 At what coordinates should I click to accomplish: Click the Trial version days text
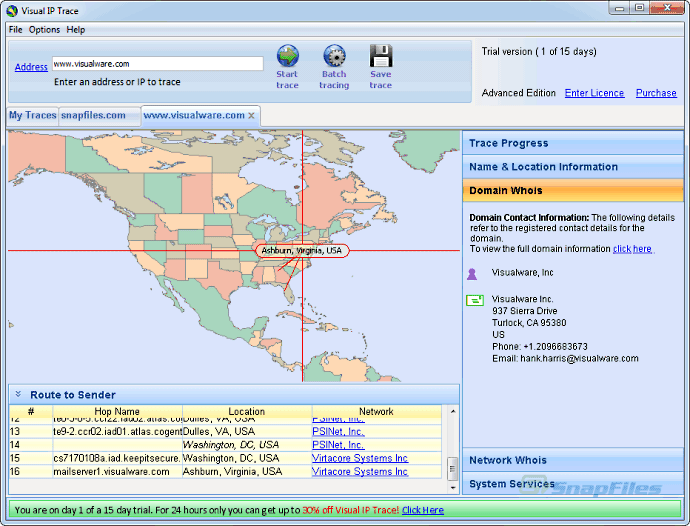pyautogui.click(x=539, y=51)
